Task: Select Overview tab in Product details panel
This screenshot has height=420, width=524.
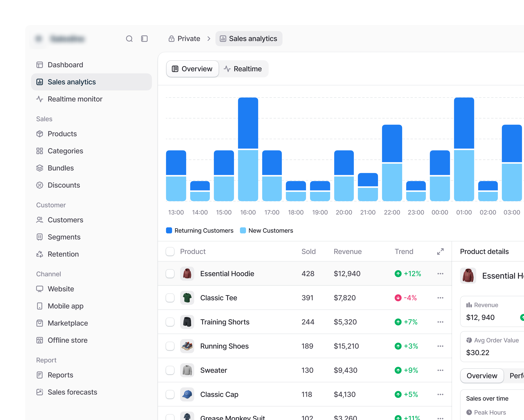Action: [482, 376]
